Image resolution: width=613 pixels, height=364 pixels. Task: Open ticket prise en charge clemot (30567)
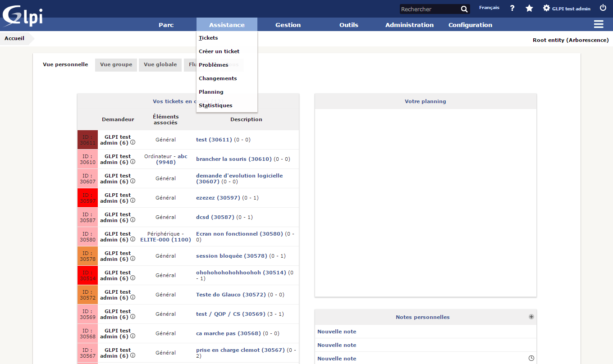tap(241, 350)
